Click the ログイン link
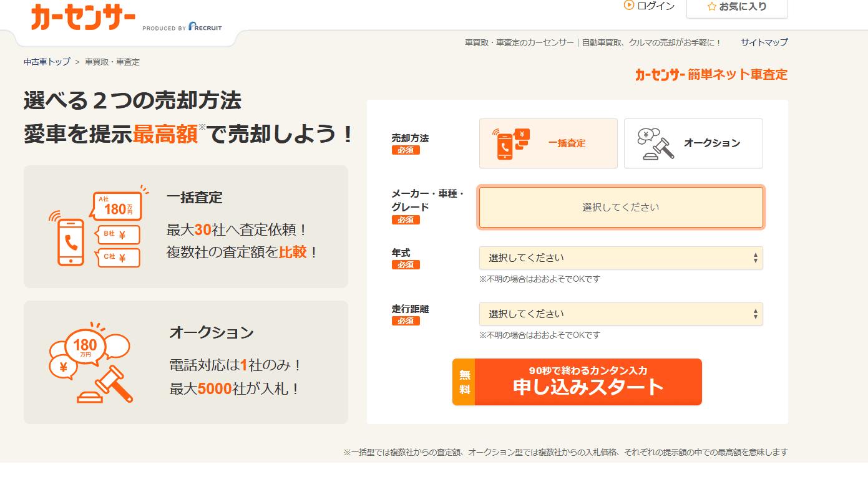868x477 pixels. [651, 7]
